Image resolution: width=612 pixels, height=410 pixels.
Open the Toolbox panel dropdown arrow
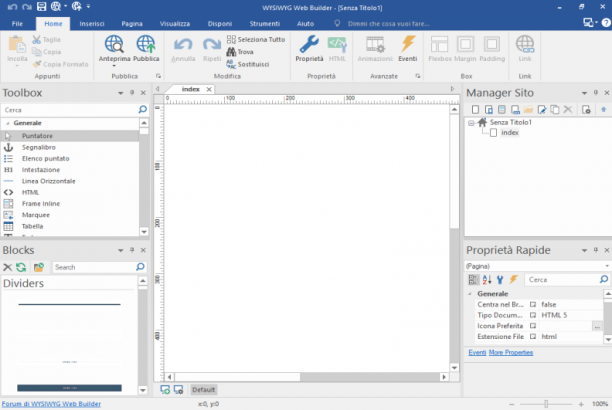tap(121, 93)
